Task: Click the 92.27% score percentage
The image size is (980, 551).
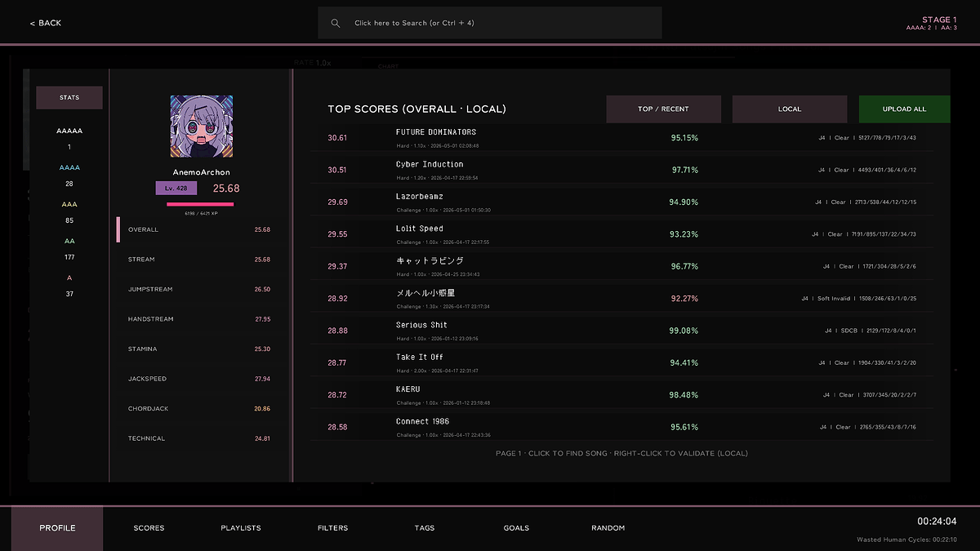Action: point(684,299)
